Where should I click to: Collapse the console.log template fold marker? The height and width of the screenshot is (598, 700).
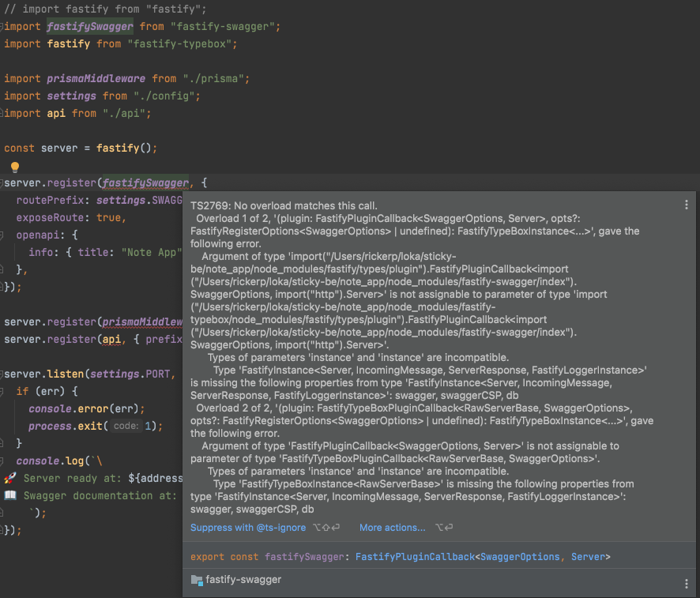[2, 461]
